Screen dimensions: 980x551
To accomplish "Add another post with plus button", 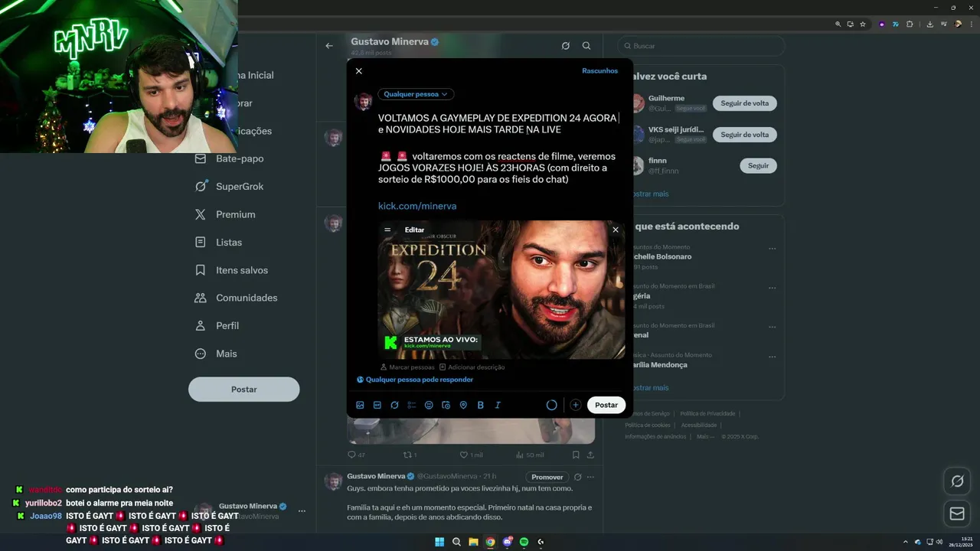I will pos(576,405).
